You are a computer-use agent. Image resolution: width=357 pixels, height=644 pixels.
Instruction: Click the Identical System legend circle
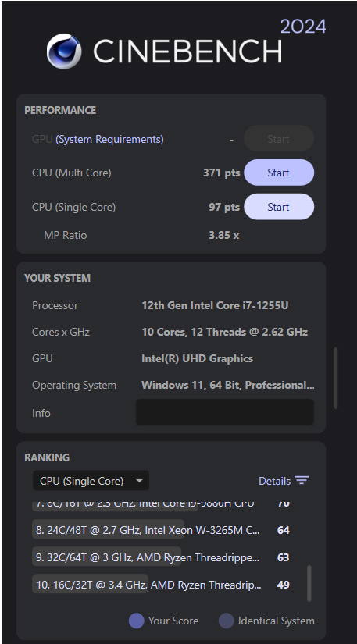point(226,621)
